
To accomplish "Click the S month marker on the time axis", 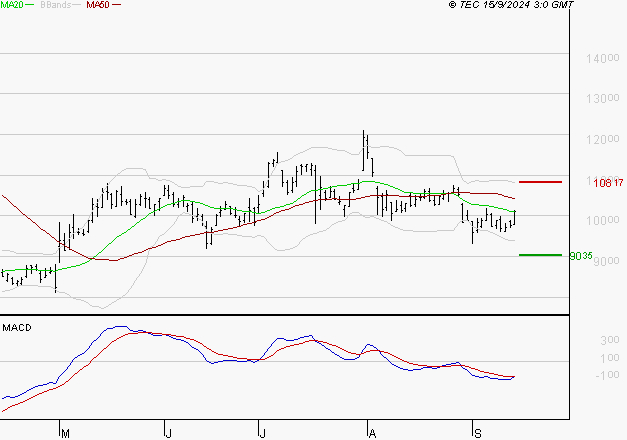I will 477,434.
